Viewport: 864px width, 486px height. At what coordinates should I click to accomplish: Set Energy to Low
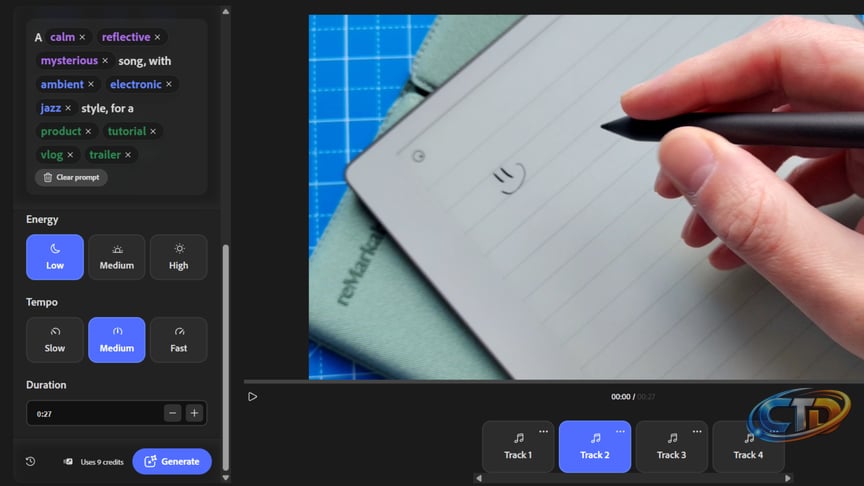pos(55,257)
